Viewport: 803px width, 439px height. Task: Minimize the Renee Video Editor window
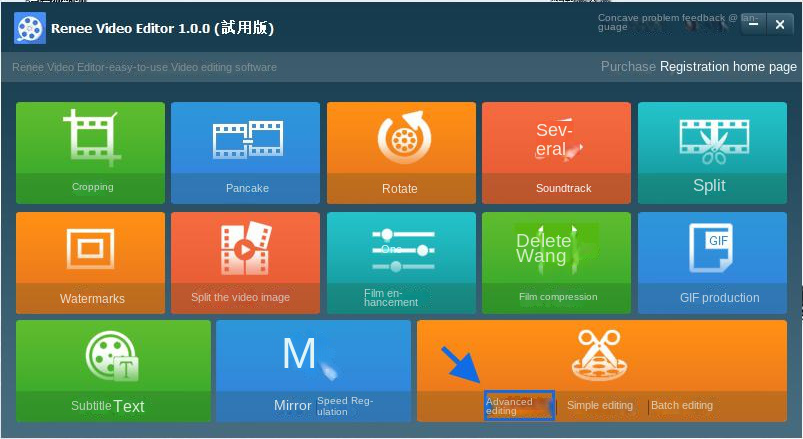pyautogui.click(x=753, y=24)
